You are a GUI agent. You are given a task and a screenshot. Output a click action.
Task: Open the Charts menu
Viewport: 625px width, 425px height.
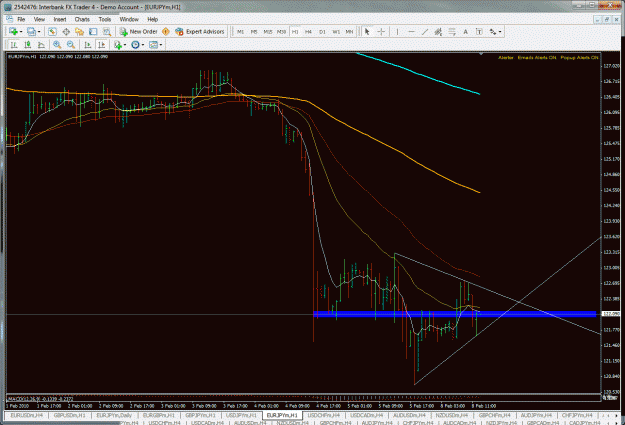coord(82,19)
